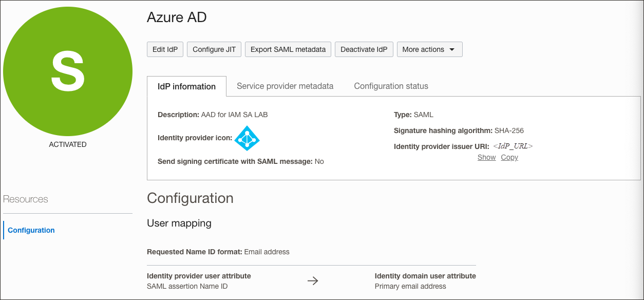Open the Configuration status tab
The width and height of the screenshot is (644, 300).
click(391, 86)
